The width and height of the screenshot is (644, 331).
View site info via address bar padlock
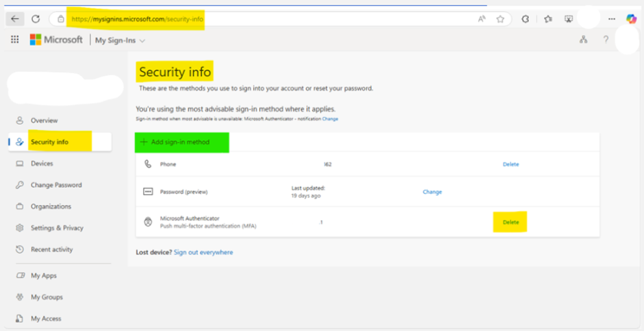[61, 19]
